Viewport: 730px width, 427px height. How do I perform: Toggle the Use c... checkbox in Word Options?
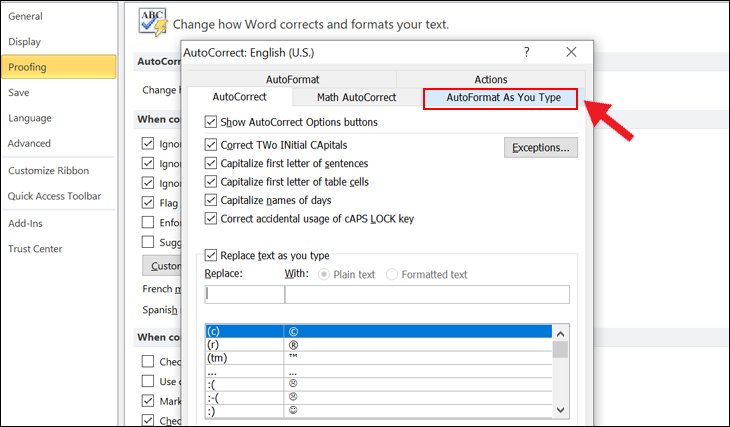coord(148,381)
